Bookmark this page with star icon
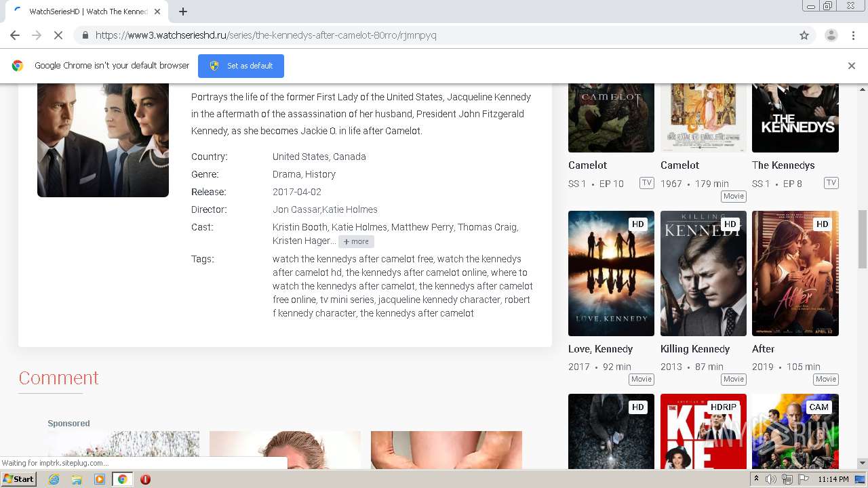868x488 pixels. tap(804, 35)
